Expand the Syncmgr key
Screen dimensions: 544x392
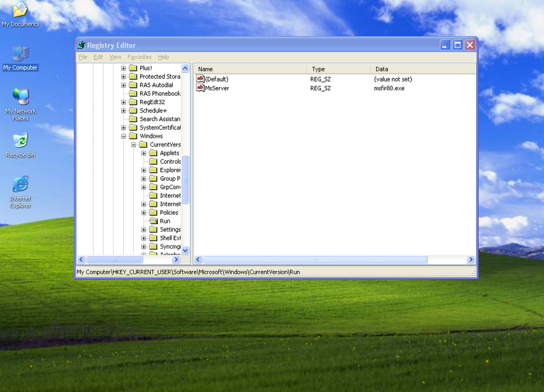(x=143, y=247)
